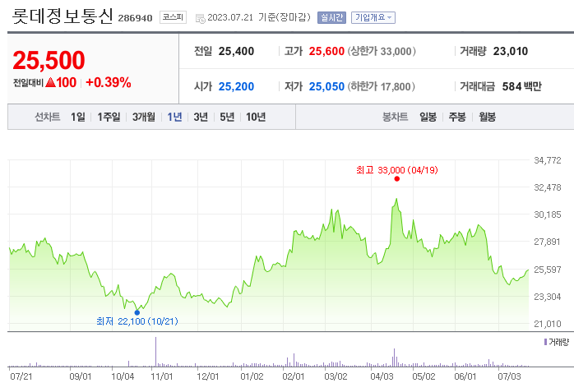Click the 11/01 x-axis date label
The image size is (574, 392).
pyautogui.click(x=162, y=376)
